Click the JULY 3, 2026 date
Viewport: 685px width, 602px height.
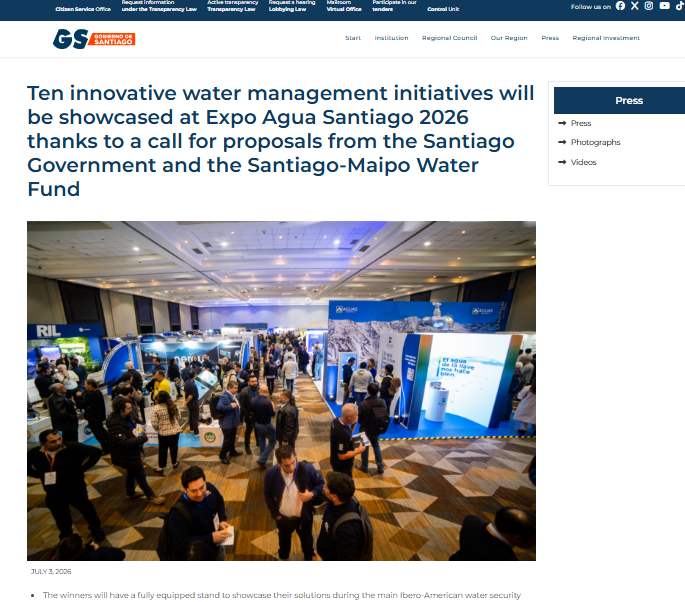(51, 571)
